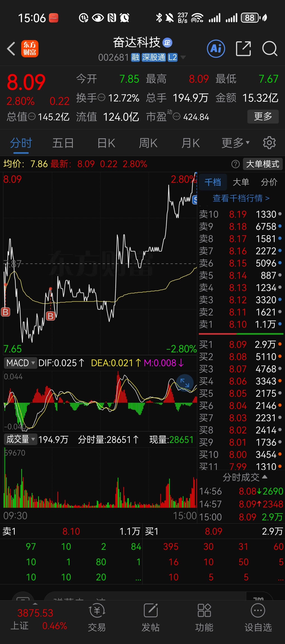285x644 pixels.
Task: Open chart settings gear icon
Action: pos(269,143)
